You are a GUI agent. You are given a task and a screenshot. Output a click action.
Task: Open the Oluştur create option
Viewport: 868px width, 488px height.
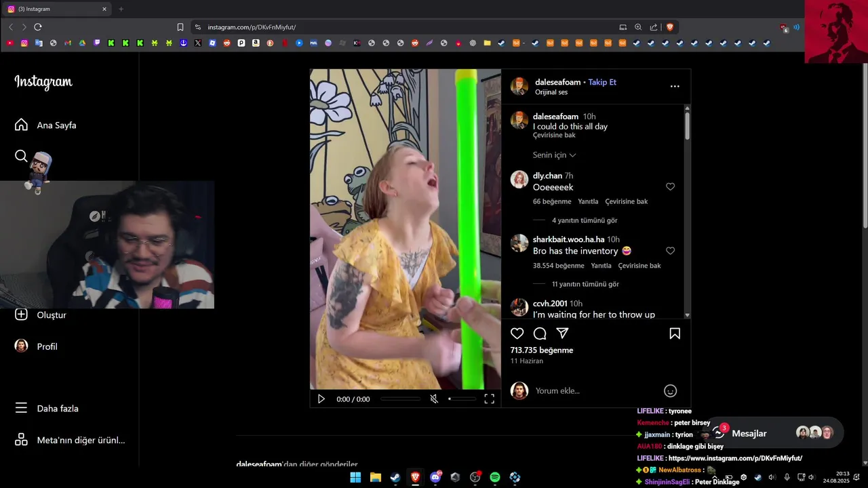(x=41, y=315)
